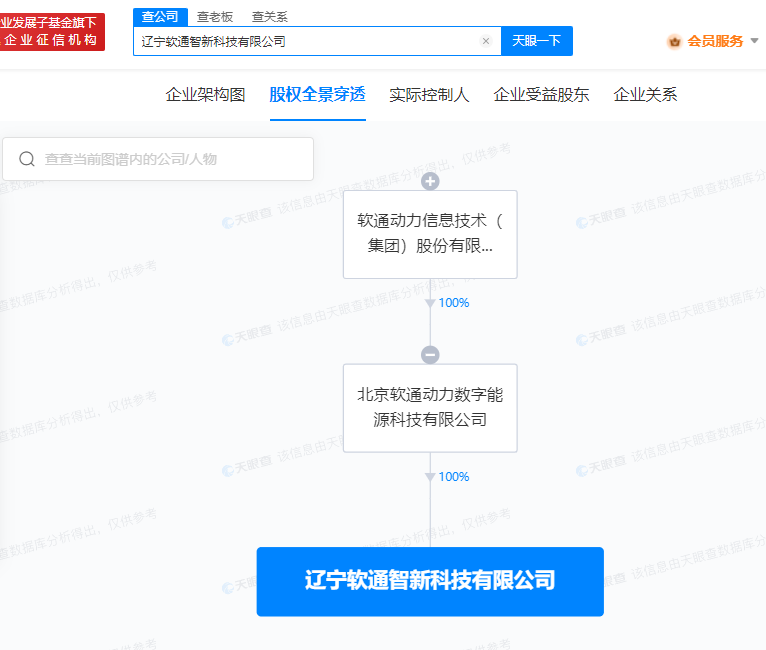
Task: Expand shareholders above 软通动力信息技术 node
Action: pyautogui.click(x=430, y=182)
